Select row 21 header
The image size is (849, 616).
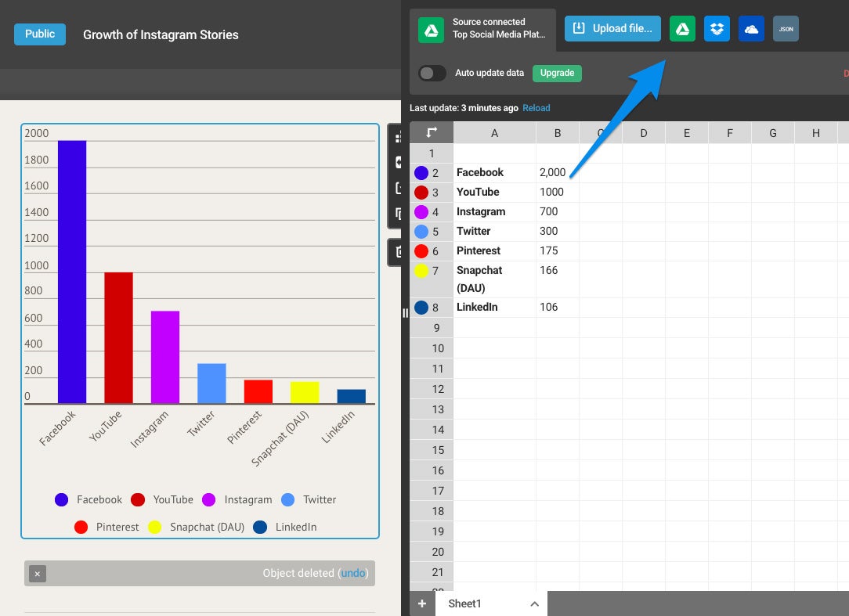pyautogui.click(x=432, y=572)
